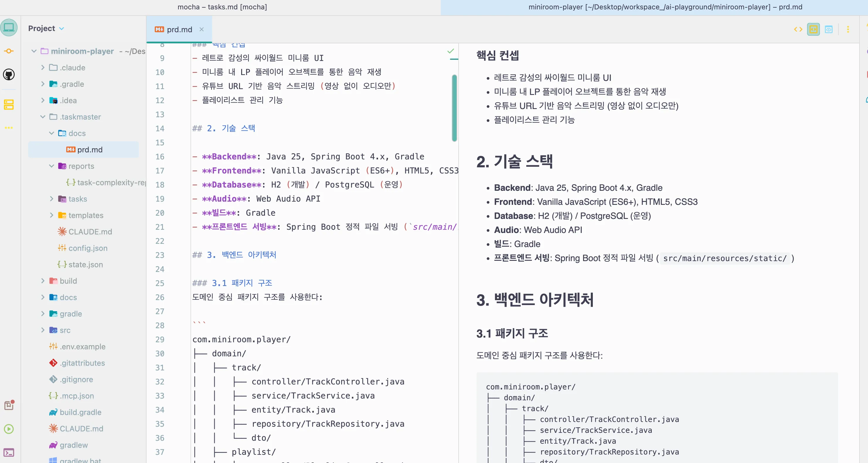Open the Project tool window icon

(9, 28)
